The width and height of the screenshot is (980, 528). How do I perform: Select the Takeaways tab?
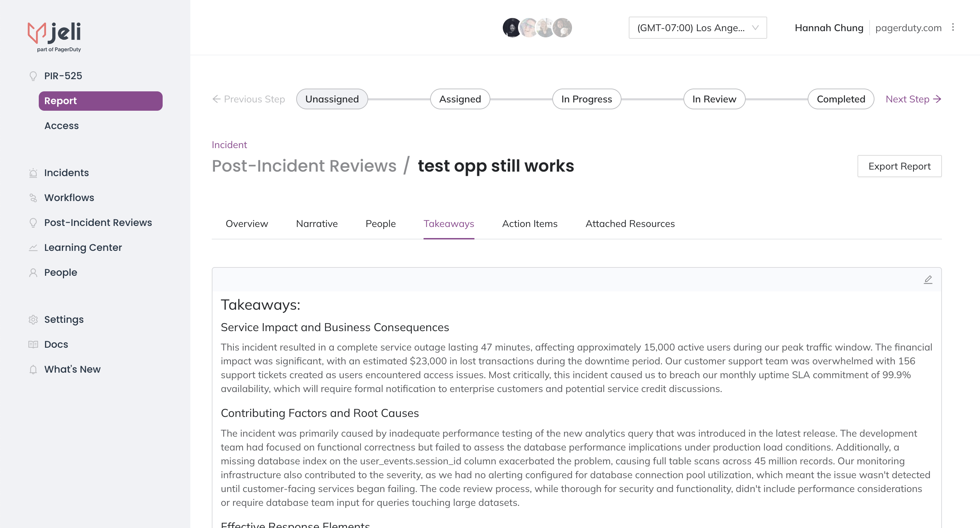[449, 224]
